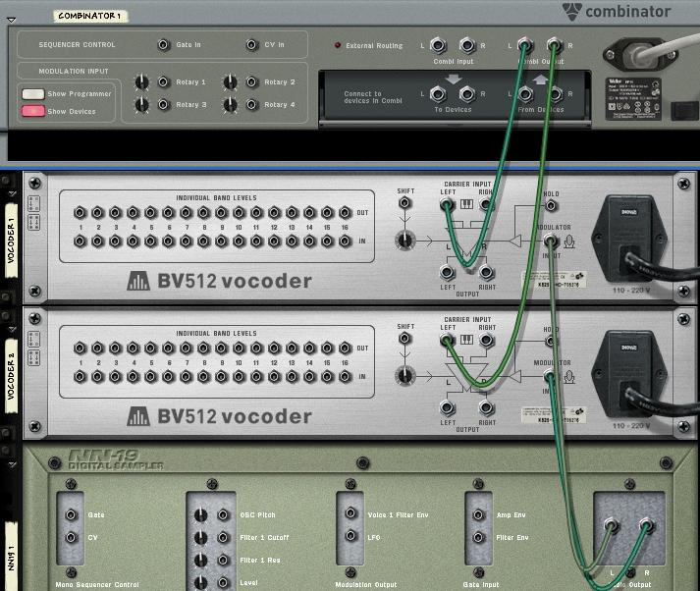700x591 pixels.
Task: Click Vocoder 2 Left Output jack
Action: coord(447,407)
